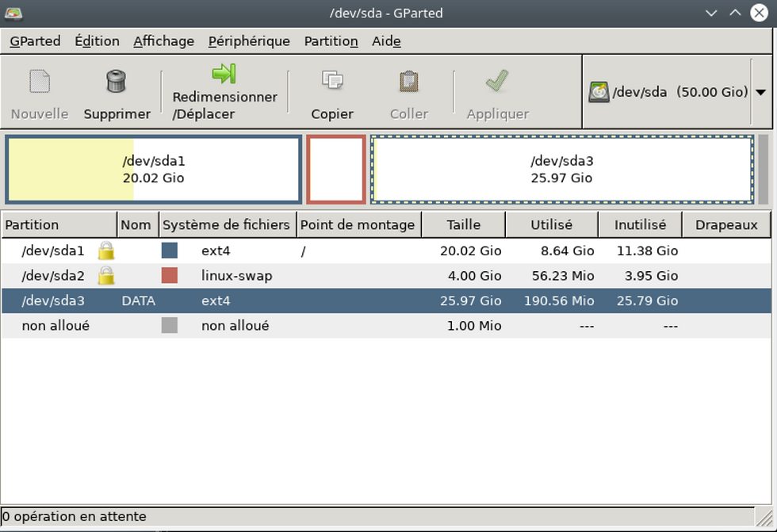The image size is (777, 532).
Task: Click the lock icon on /dev/sda2 row
Action: coord(106,275)
